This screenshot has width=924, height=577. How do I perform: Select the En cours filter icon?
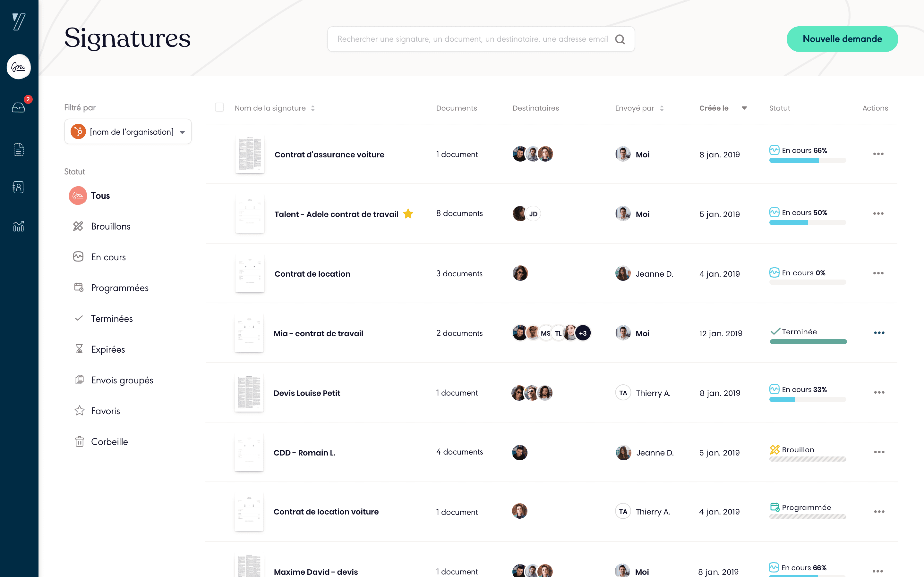(x=79, y=256)
